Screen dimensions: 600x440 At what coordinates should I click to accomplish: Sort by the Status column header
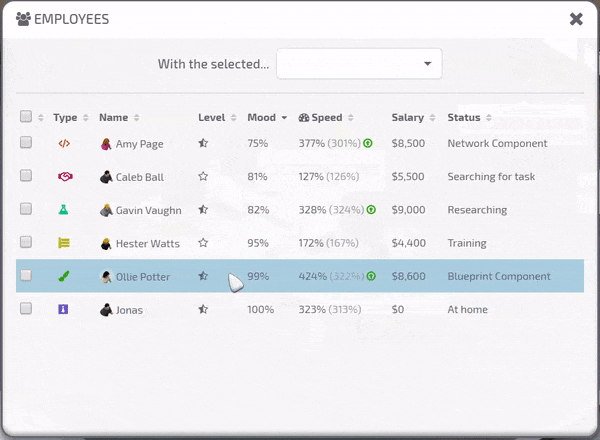coord(464,118)
